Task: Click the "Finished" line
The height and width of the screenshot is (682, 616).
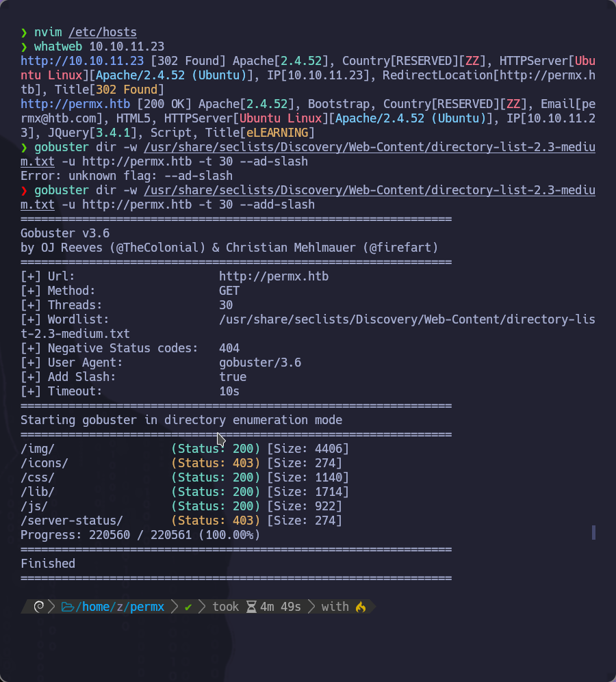Action: tap(48, 564)
